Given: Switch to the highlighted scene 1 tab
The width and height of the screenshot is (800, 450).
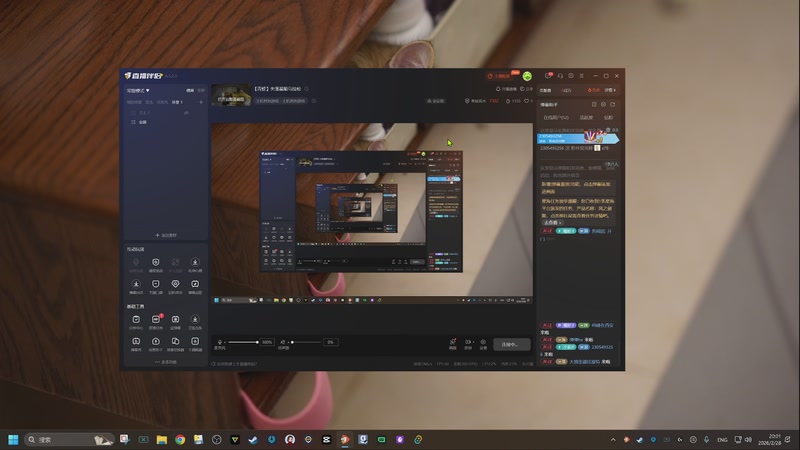Looking at the screenshot, I should click(177, 102).
